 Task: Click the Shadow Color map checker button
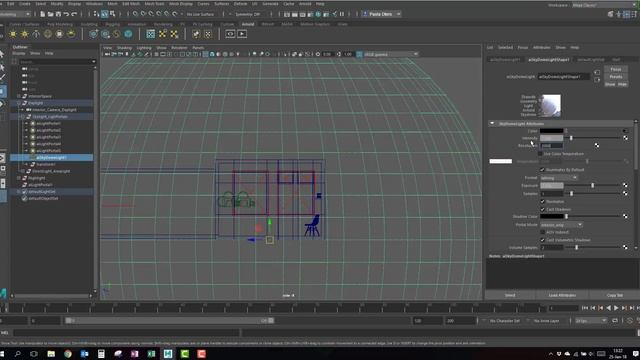click(625, 216)
